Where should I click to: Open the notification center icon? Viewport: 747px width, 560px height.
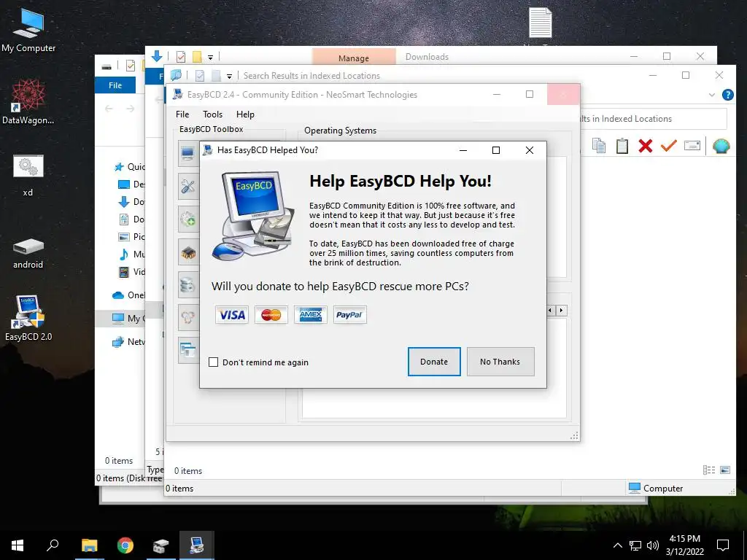pos(723,545)
